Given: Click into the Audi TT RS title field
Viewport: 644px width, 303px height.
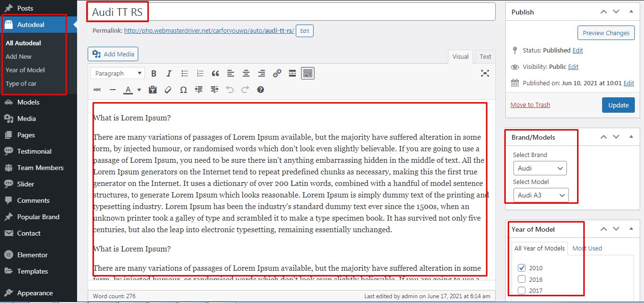Looking at the screenshot, I should click(x=291, y=12).
